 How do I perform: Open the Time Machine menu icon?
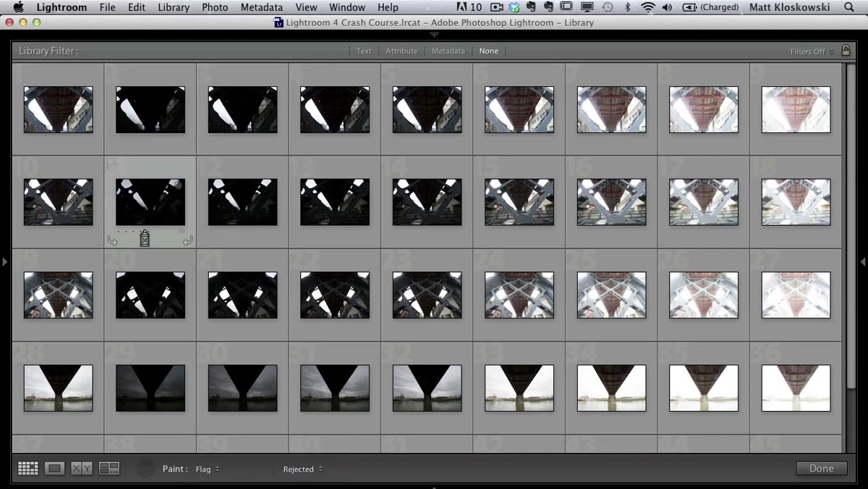point(608,7)
